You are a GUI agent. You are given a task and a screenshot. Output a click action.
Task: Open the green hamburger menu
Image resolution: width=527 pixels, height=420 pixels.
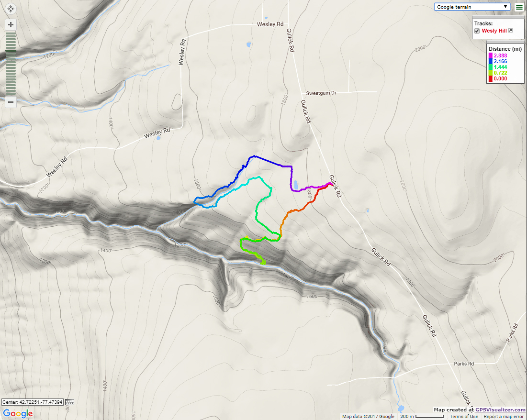pyautogui.click(x=519, y=7)
